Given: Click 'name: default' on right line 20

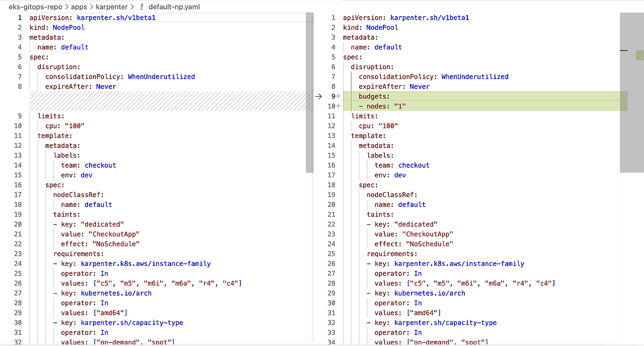Looking at the screenshot, I should click(400, 204).
